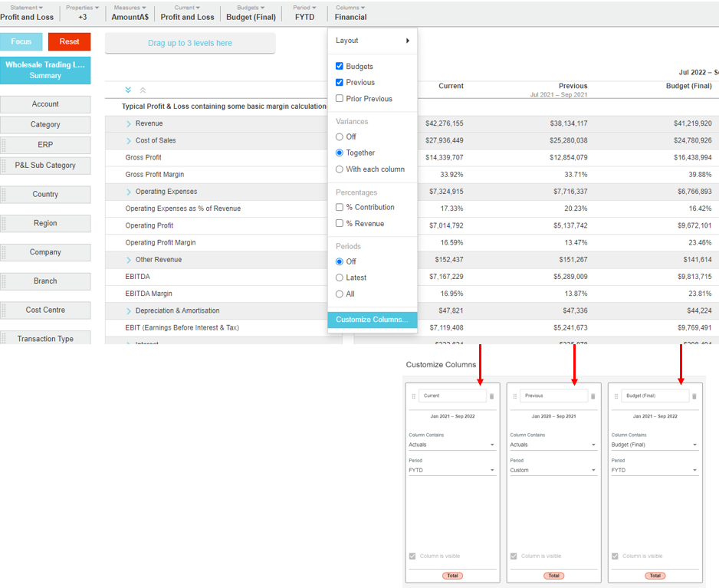Expand the Cost of Sales row
The width and height of the screenshot is (719, 588).
[129, 140]
